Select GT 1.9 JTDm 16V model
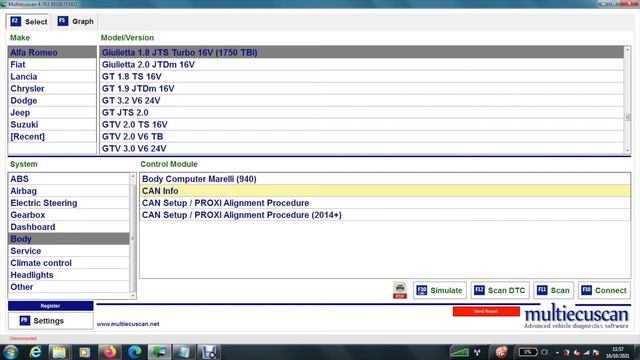 (362, 89)
